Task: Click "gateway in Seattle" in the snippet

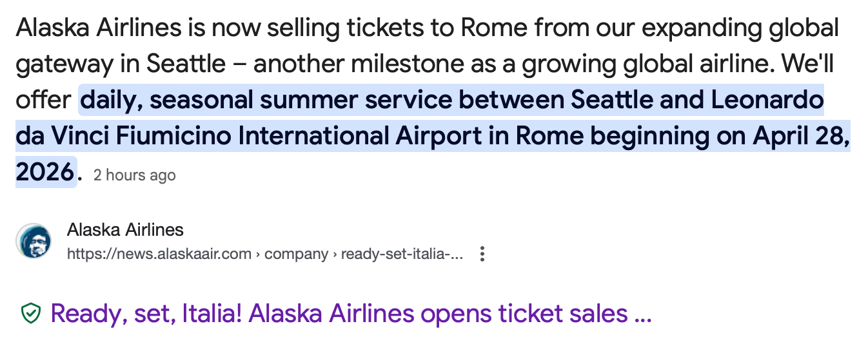Action: [121, 64]
